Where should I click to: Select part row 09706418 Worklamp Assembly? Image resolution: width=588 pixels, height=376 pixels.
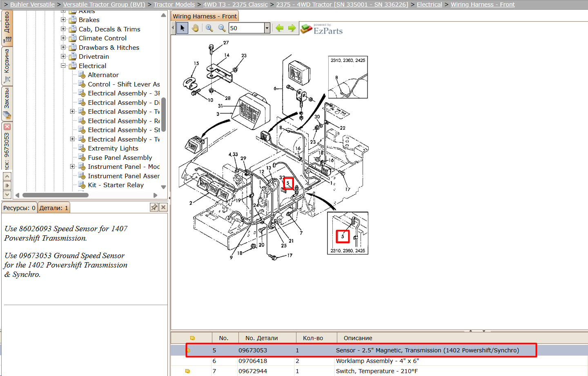[x=379, y=361]
